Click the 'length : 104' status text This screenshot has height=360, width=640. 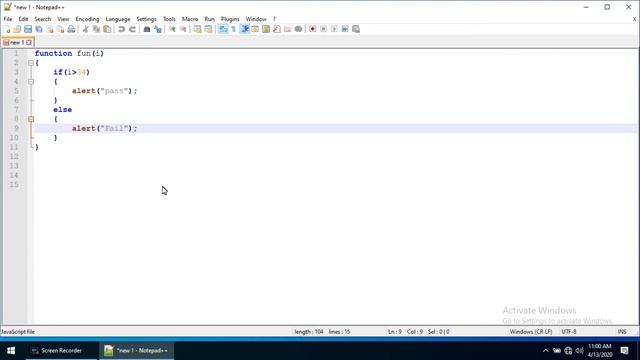point(309,332)
